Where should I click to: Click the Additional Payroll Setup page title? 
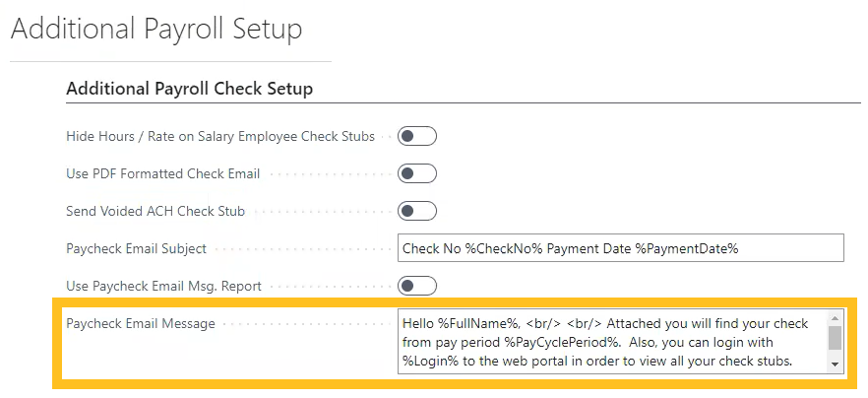(x=155, y=30)
